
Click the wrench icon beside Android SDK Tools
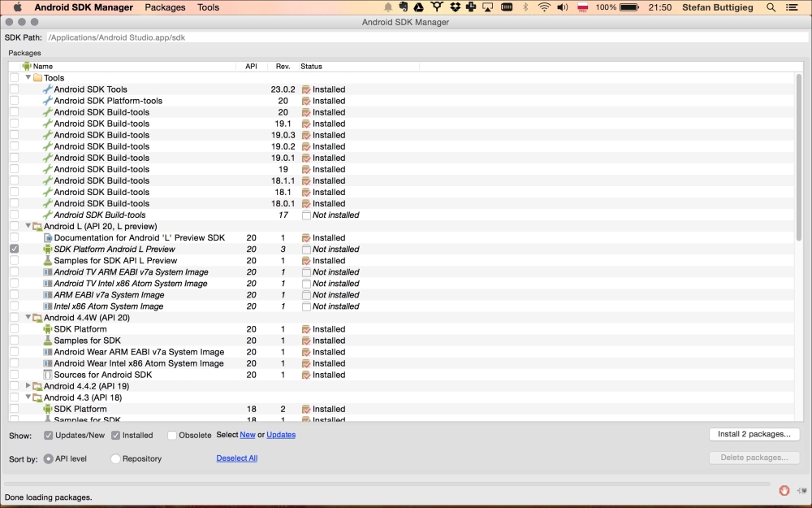47,89
